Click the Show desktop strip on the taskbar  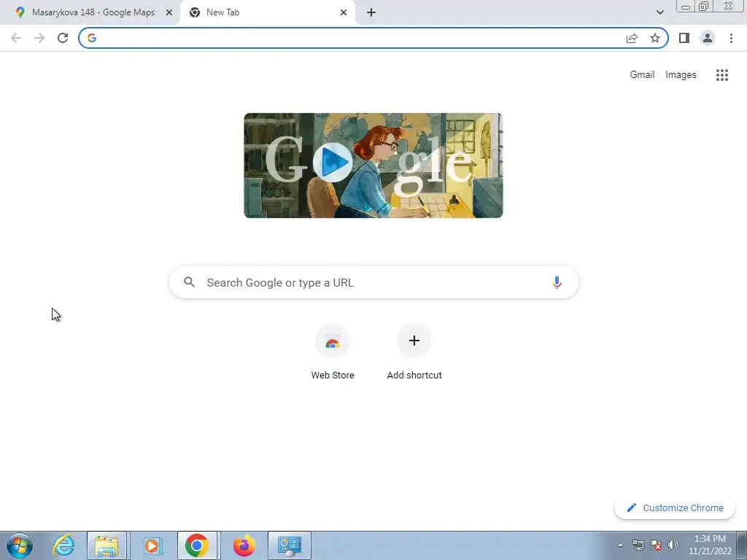coord(742,545)
